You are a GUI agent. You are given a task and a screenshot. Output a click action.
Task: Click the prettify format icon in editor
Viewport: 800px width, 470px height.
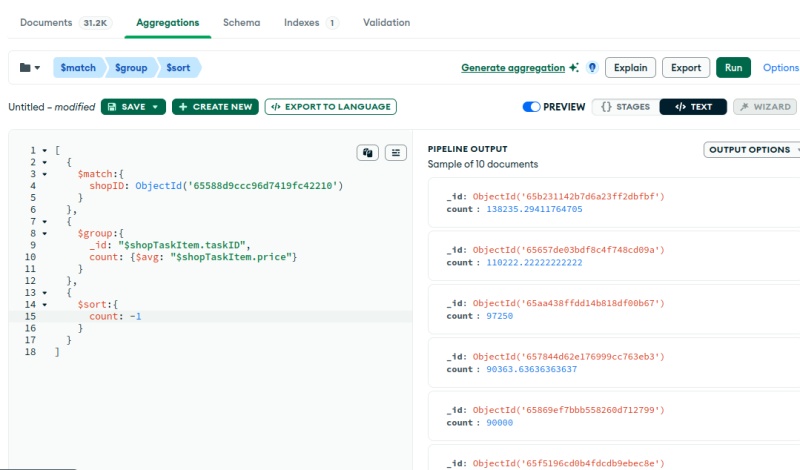[x=397, y=153]
